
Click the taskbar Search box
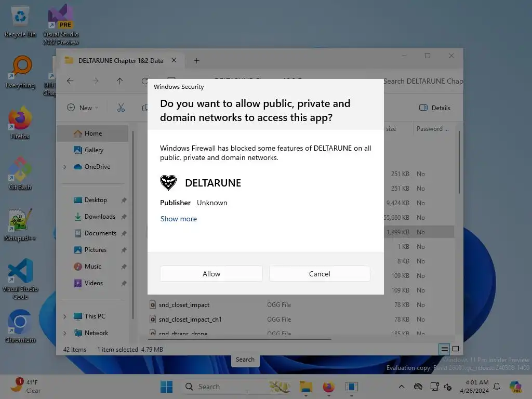(x=237, y=387)
